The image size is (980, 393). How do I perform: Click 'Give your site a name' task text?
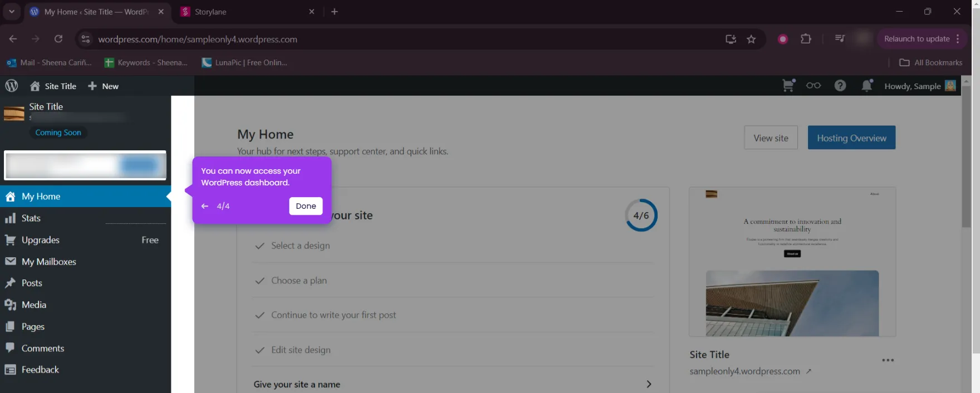[297, 384]
